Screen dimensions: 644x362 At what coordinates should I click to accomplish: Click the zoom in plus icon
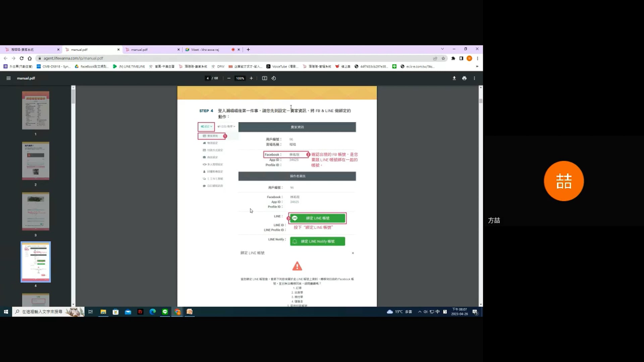pos(251,78)
